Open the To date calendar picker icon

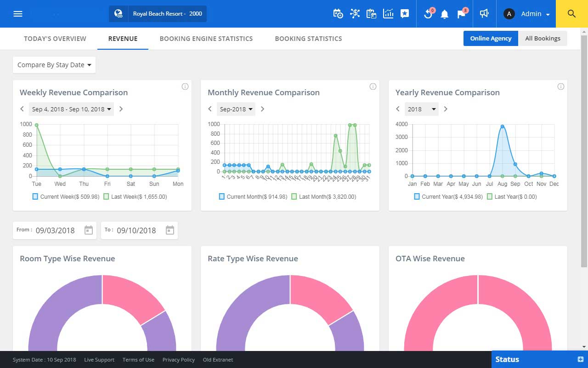point(170,230)
